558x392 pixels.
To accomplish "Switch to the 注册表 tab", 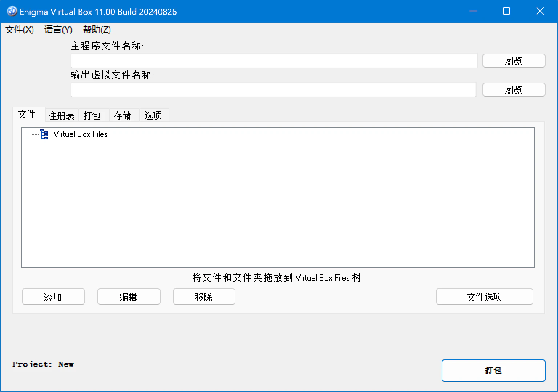I will [61, 115].
